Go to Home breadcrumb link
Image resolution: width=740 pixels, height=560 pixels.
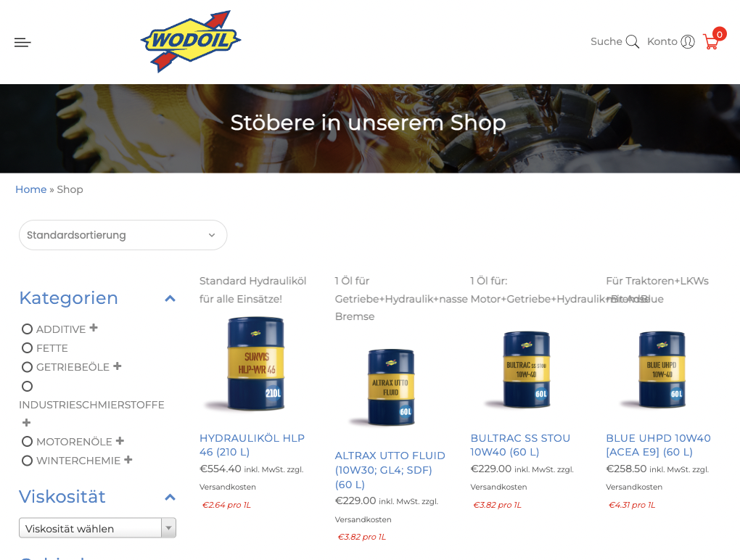[31, 189]
